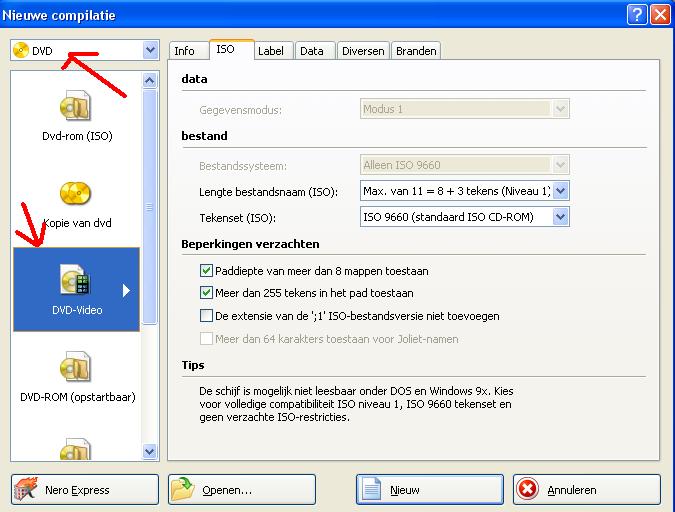The width and height of the screenshot is (675, 512).
Task: Click the red cancel icon on Annuleren button
Action: (528, 489)
